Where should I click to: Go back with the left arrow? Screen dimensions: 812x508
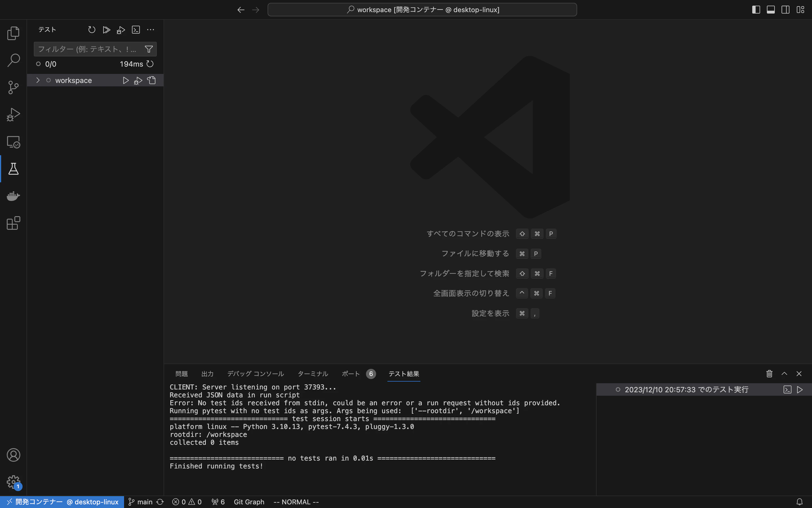241,10
